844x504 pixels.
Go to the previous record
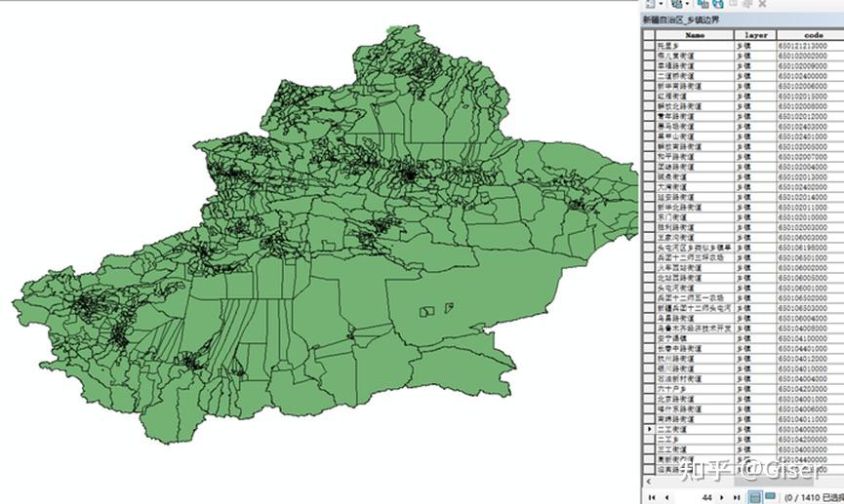tap(667, 497)
